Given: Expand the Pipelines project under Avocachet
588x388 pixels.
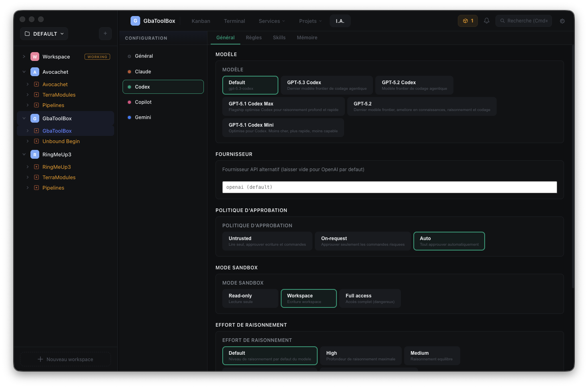Looking at the screenshot, I should (x=28, y=105).
